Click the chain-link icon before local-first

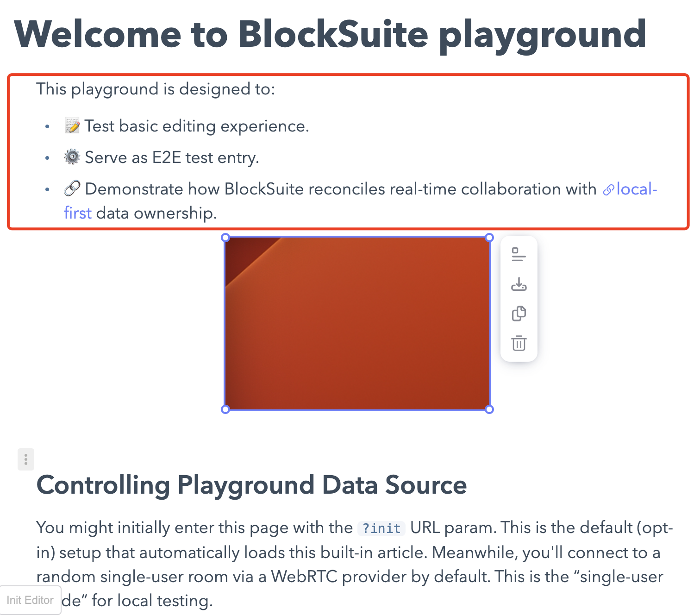click(x=609, y=189)
